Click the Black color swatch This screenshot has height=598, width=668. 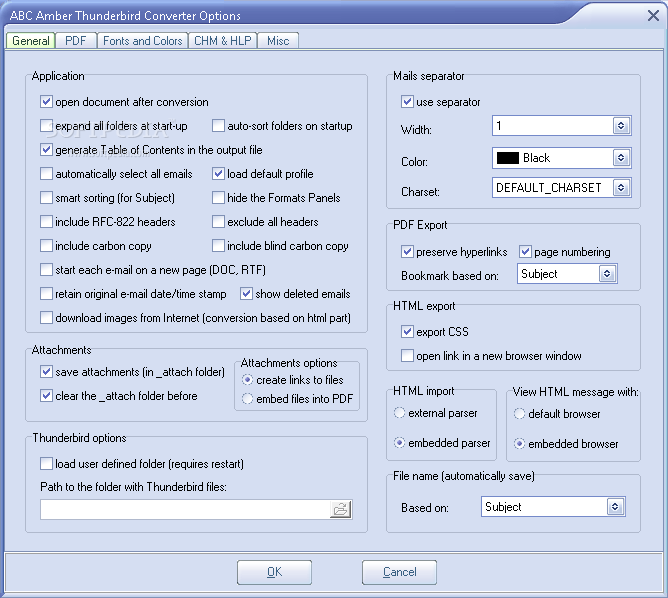[508, 158]
